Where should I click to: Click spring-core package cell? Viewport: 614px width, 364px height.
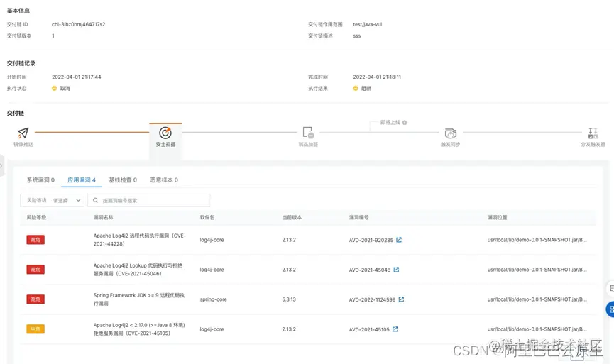[213, 299]
